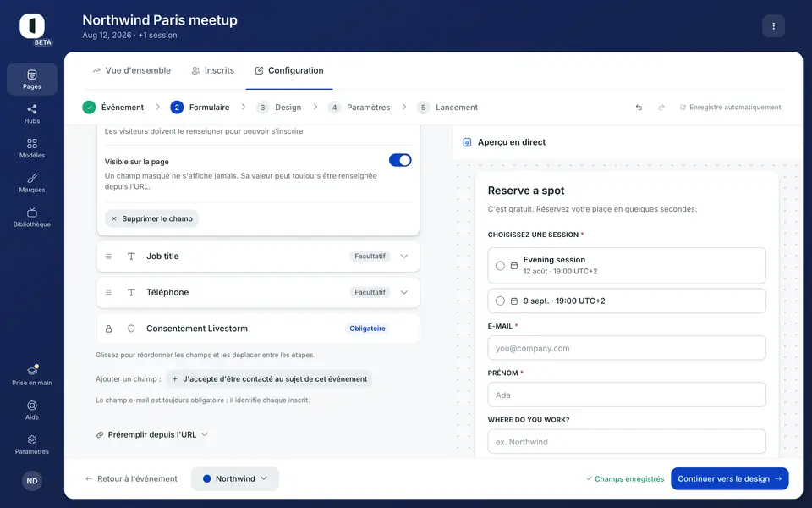Image resolution: width=812 pixels, height=508 pixels.
Task: Click the text type icon beside Téléphone
Action: pyautogui.click(x=132, y=292)
